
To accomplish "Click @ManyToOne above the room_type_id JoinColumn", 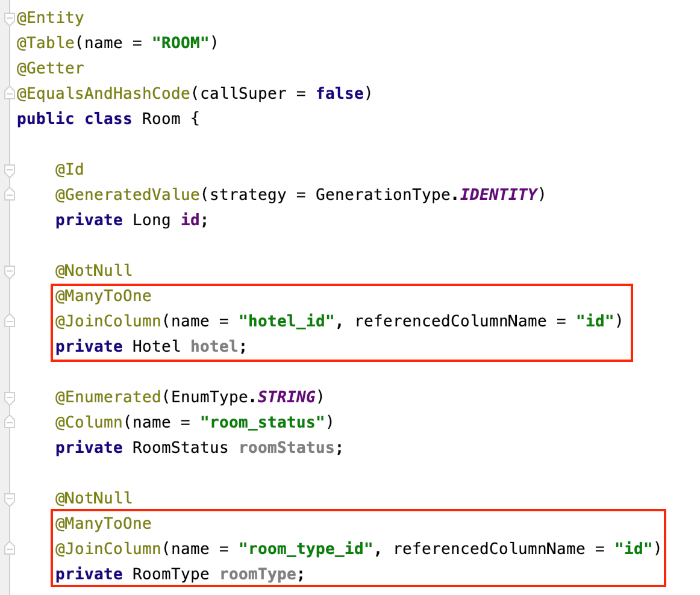I will (x=104, y=524).
